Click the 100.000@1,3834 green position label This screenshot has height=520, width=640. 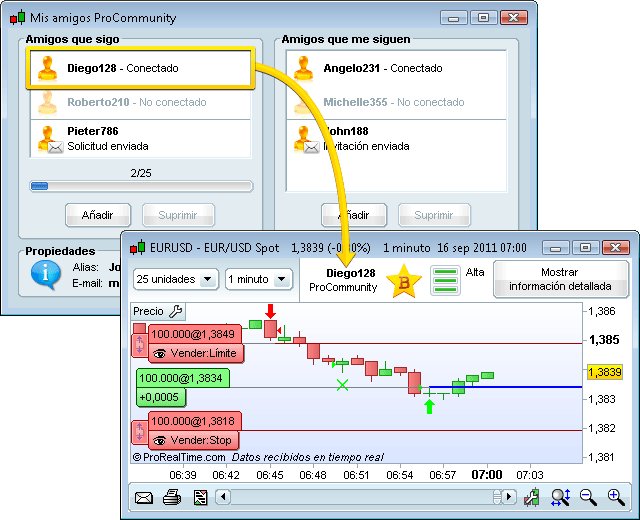click(x=182, y=377)
